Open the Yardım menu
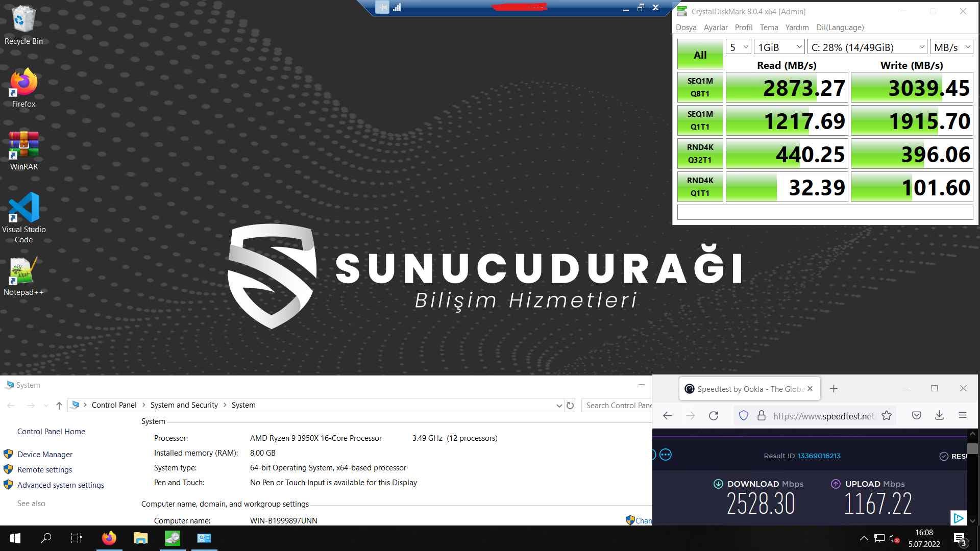 [797, 28]
